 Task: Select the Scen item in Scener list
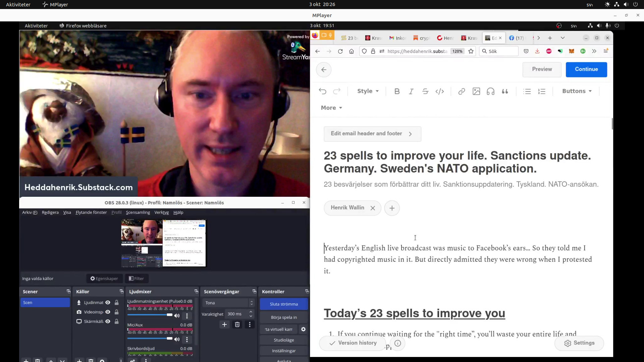[x=45, y=303]
